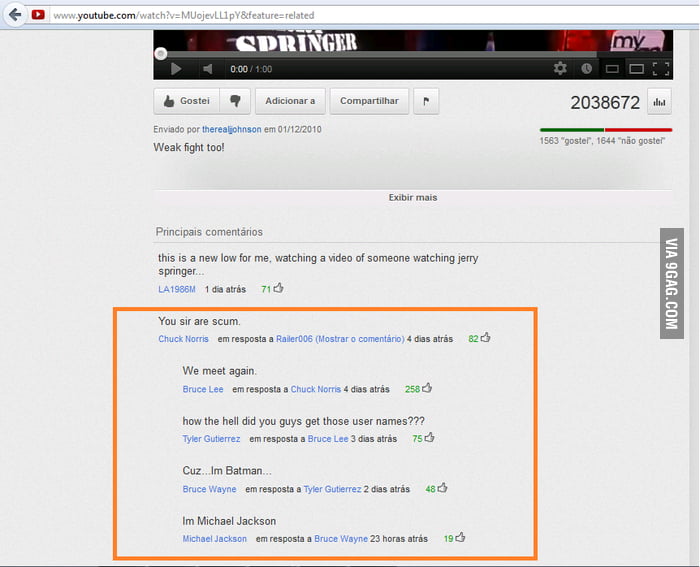Open Adicionar a menu

pyautogui.click(x=290, y=101)
